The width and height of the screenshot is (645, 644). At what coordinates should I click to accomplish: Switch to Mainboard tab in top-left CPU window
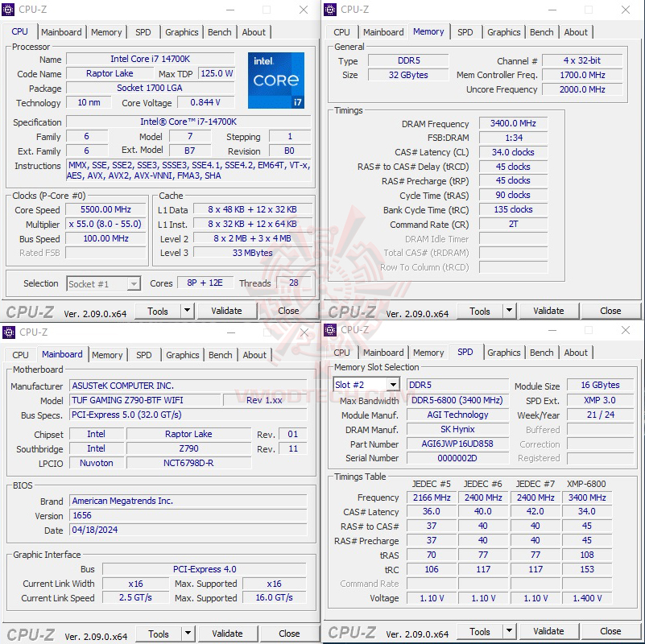61,32
